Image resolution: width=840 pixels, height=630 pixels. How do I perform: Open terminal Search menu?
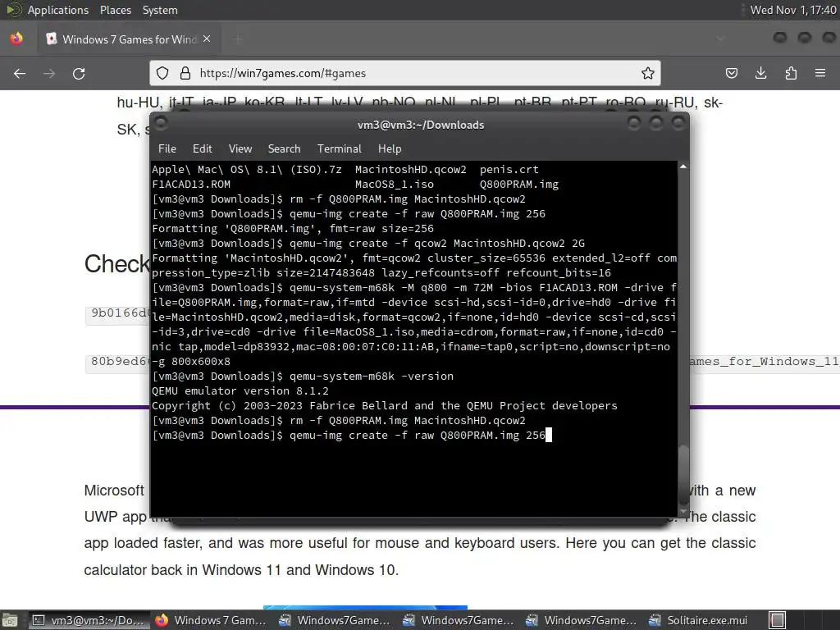tap(284, 149)
